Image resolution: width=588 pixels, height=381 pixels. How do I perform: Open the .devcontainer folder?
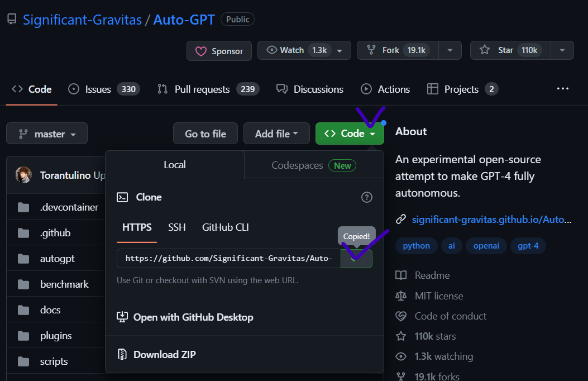(69, 207)
